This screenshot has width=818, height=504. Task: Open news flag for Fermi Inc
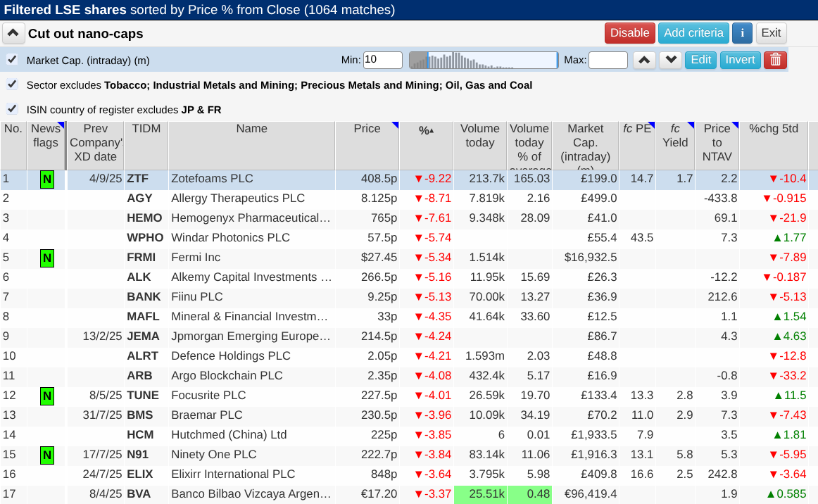coord(47,258)
